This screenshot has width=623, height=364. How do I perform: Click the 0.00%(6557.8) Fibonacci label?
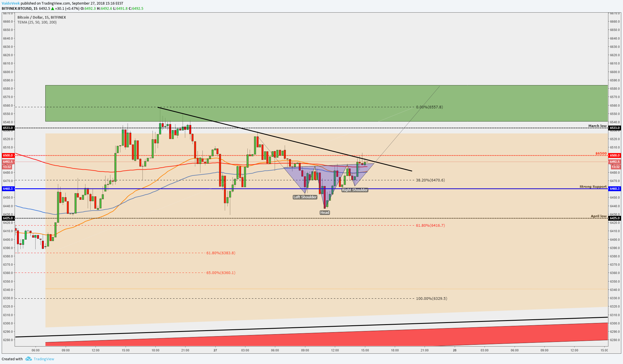(x=429, y=107)
